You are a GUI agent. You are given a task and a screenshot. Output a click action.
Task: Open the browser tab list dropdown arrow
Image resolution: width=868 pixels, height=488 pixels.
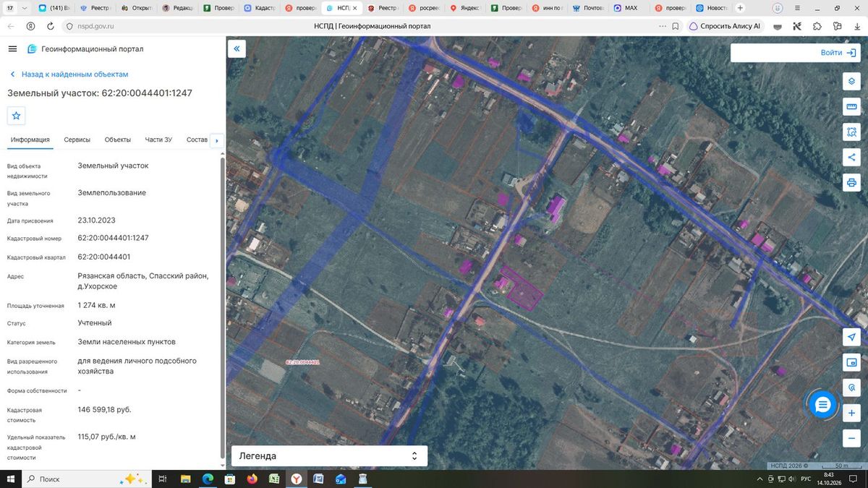pos(25,8)
